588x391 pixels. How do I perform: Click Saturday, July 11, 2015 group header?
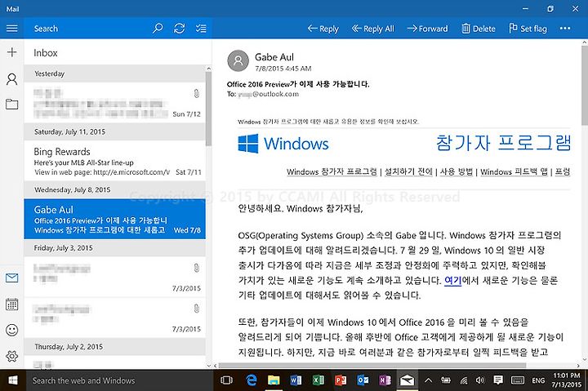coord(115,131)
